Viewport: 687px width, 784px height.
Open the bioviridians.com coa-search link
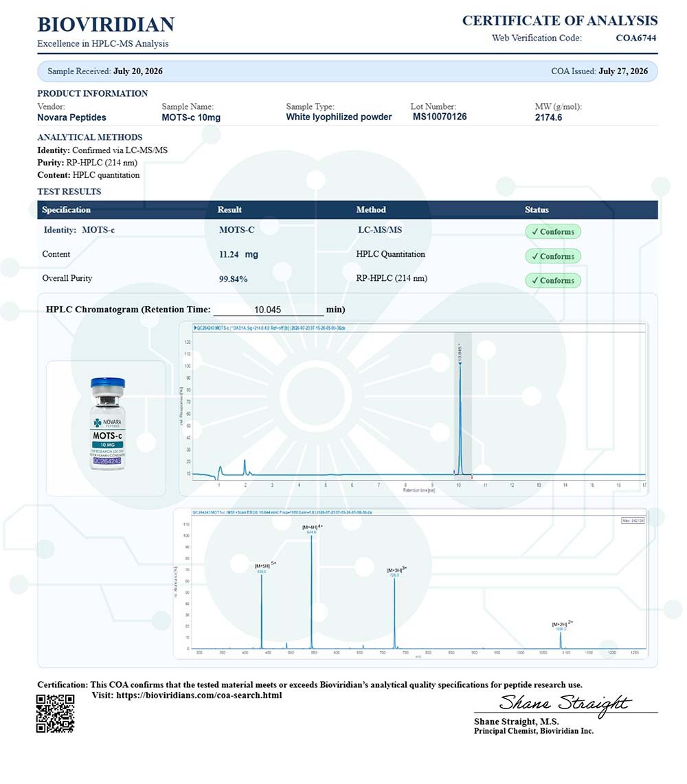point(199,695)
